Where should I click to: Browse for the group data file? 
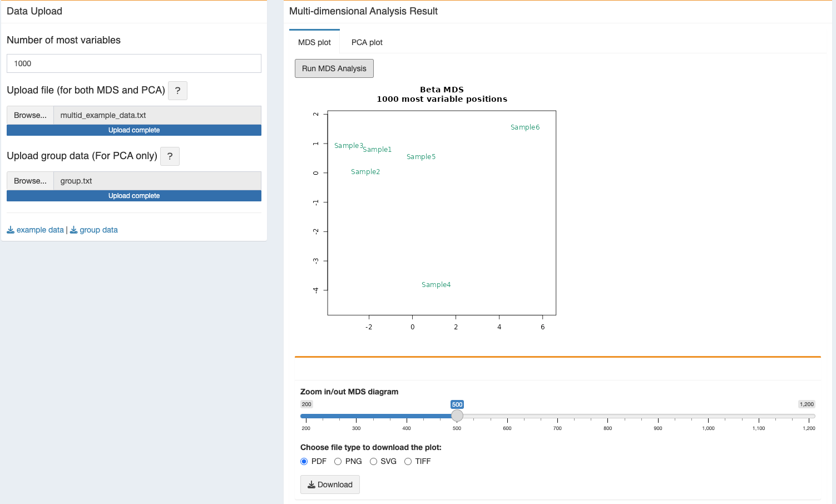pos(30,181)
